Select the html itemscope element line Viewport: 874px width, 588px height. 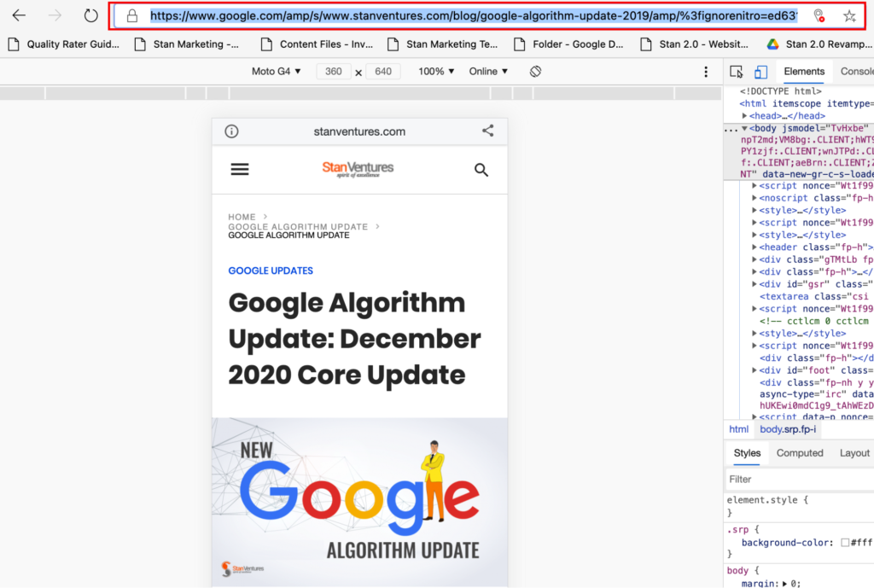806,103
